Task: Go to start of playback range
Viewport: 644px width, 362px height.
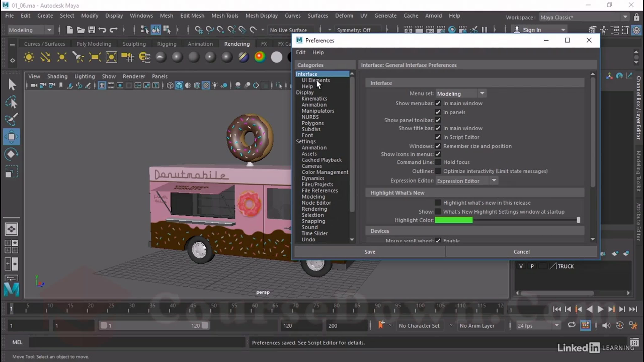Action: [557, 309]
